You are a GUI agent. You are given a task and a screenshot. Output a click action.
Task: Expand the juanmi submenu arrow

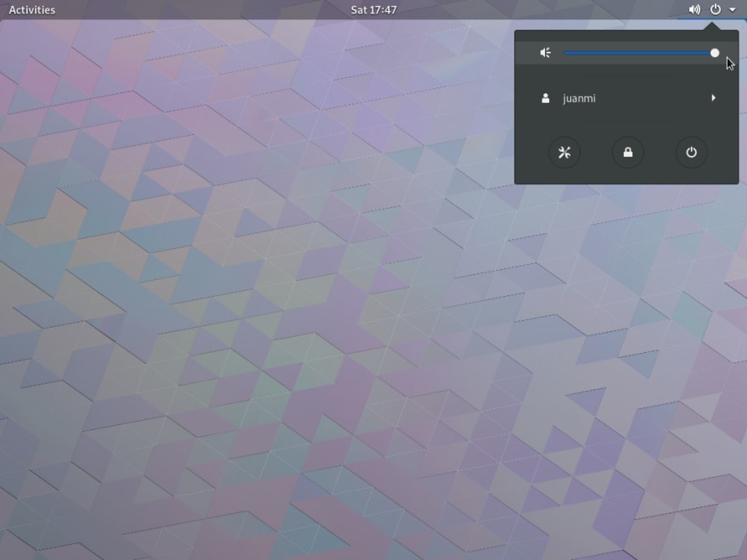pyautogui.click(x=713, y=98)
